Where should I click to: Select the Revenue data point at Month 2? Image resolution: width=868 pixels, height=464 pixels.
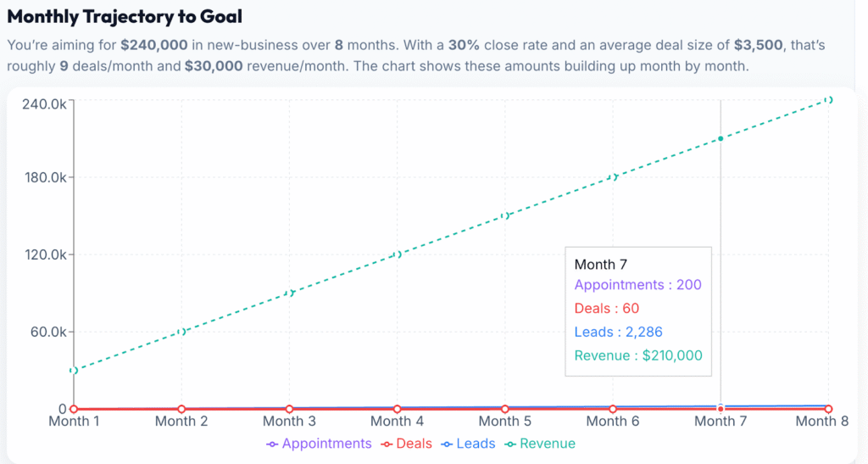point(181,332)
